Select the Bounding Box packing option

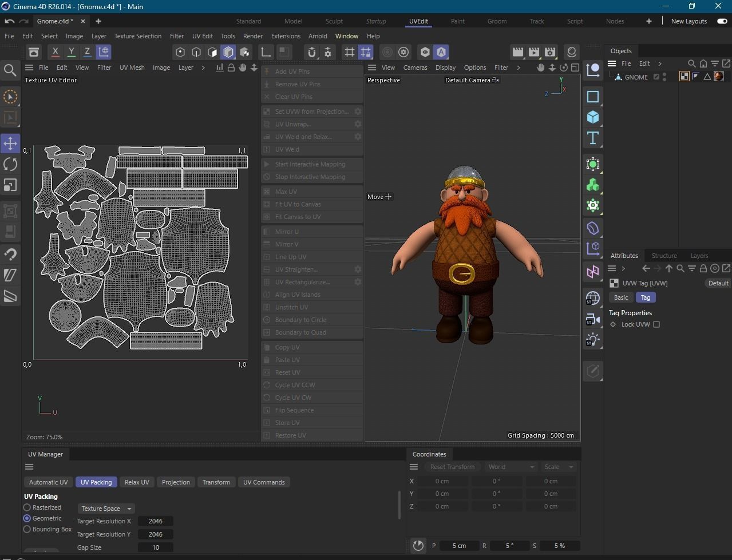[x=27, y=529]
